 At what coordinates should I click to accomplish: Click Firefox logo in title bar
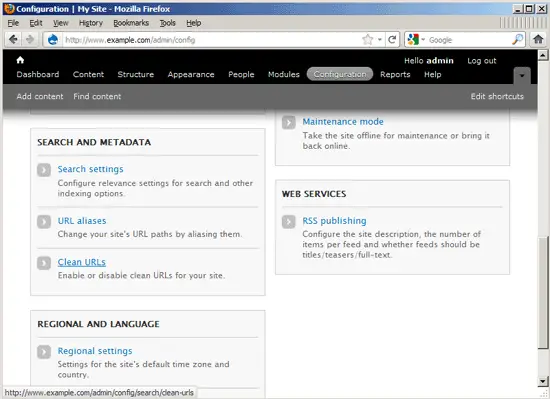9,8
